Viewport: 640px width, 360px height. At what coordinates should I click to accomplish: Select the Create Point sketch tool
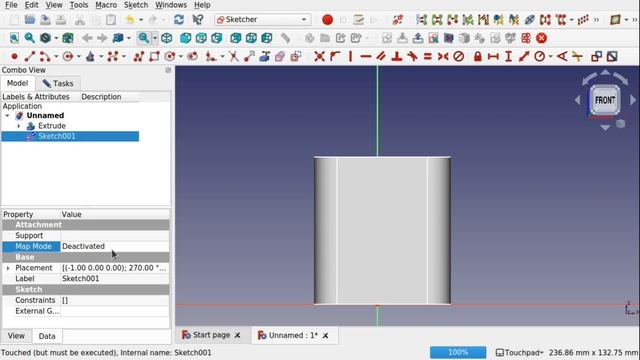pos(14,56)
